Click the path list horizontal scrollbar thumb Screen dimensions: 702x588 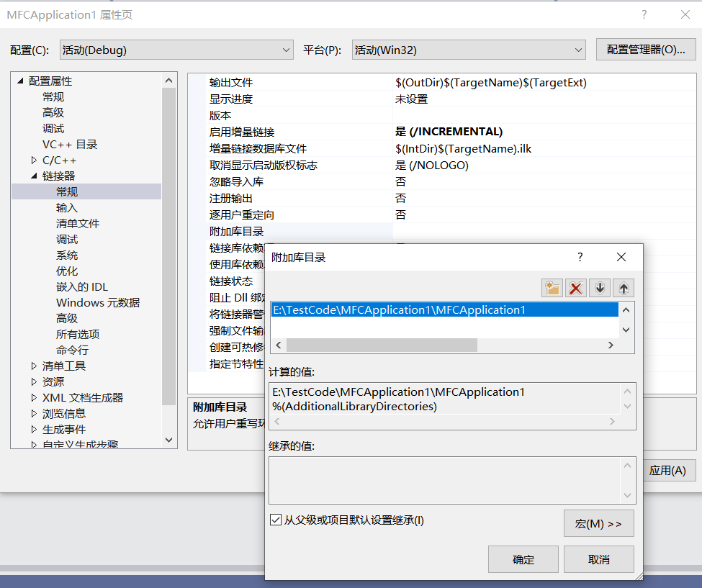[x=382, y=345]
